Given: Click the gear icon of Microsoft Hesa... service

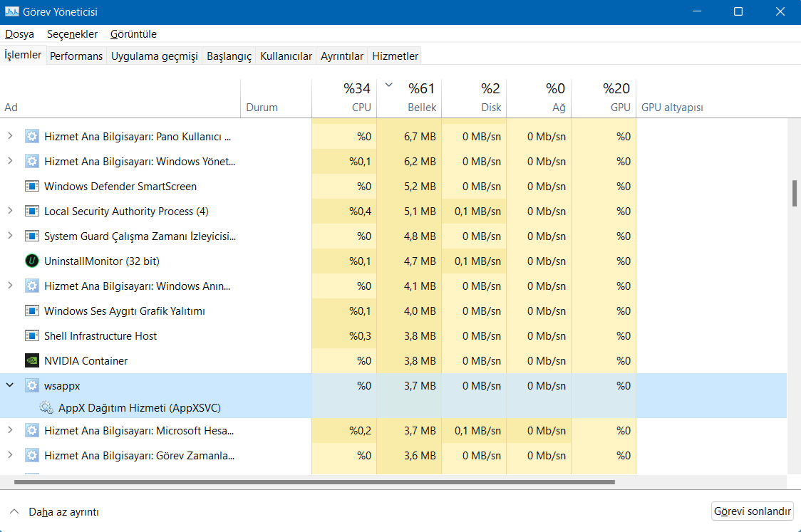Looking at the screenshot, I should click(x=31, y=430).
